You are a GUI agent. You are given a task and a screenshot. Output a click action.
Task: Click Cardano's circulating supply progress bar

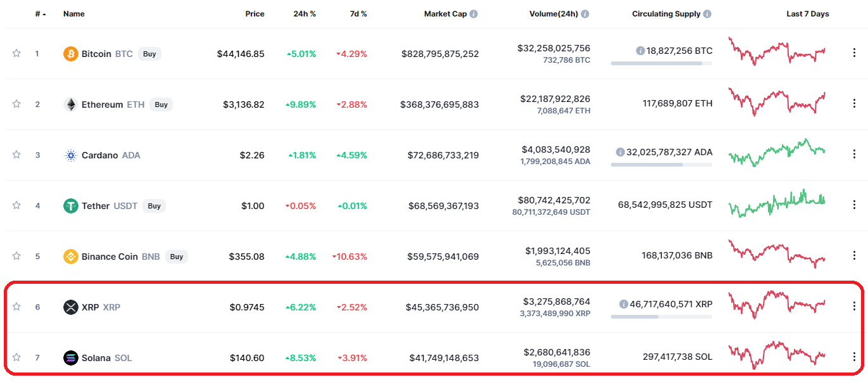[662, 165]
